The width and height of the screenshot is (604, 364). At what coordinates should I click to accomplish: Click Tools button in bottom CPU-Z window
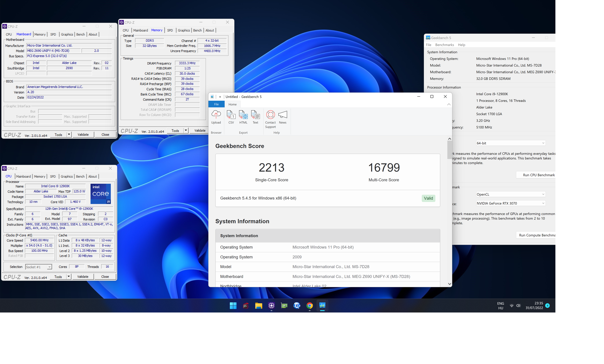tap(58, 276)
